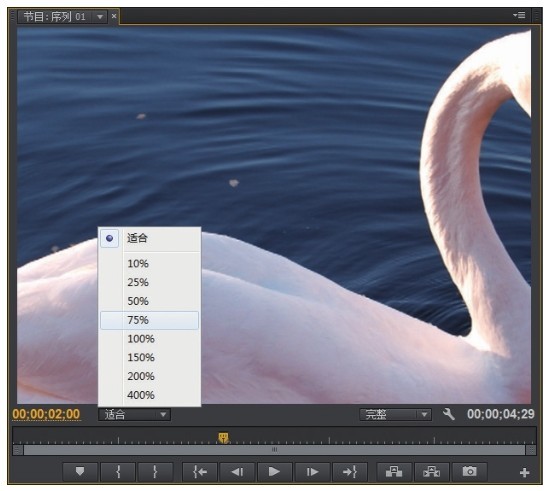This screenshot has height=491, width=549.
Task: Click the Lift button
Action: (x=394, y=472)
